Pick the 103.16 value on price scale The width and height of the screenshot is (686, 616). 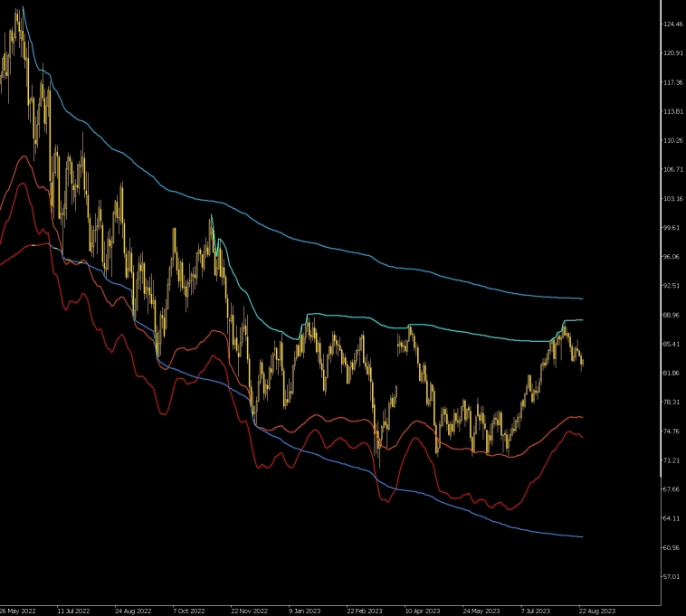click(672, 199)
